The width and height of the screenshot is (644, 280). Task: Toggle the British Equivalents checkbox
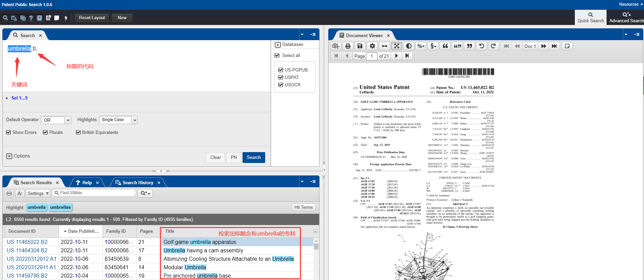coord(78,133)
